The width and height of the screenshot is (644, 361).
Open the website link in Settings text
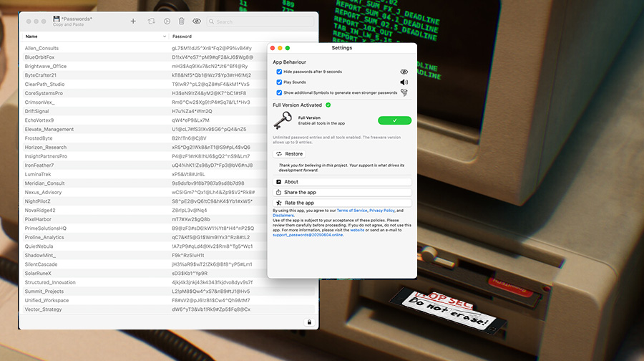click(x=357, y=230)
